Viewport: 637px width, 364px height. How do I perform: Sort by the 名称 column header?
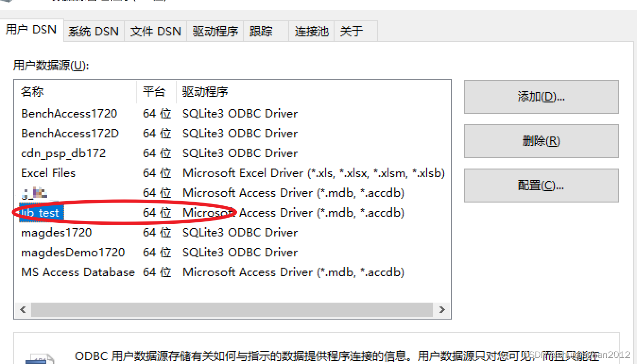point(32,92)
